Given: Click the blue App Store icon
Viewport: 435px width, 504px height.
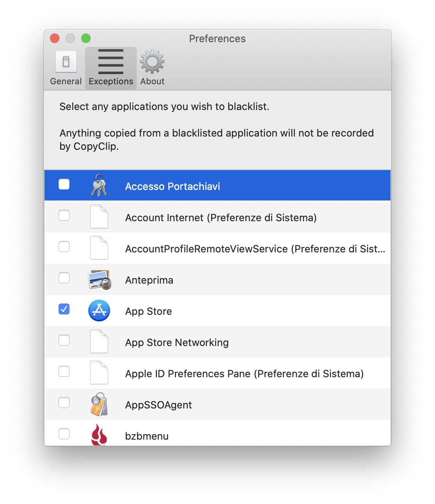Looking at the screenshot, I should [x=99, y=311].
